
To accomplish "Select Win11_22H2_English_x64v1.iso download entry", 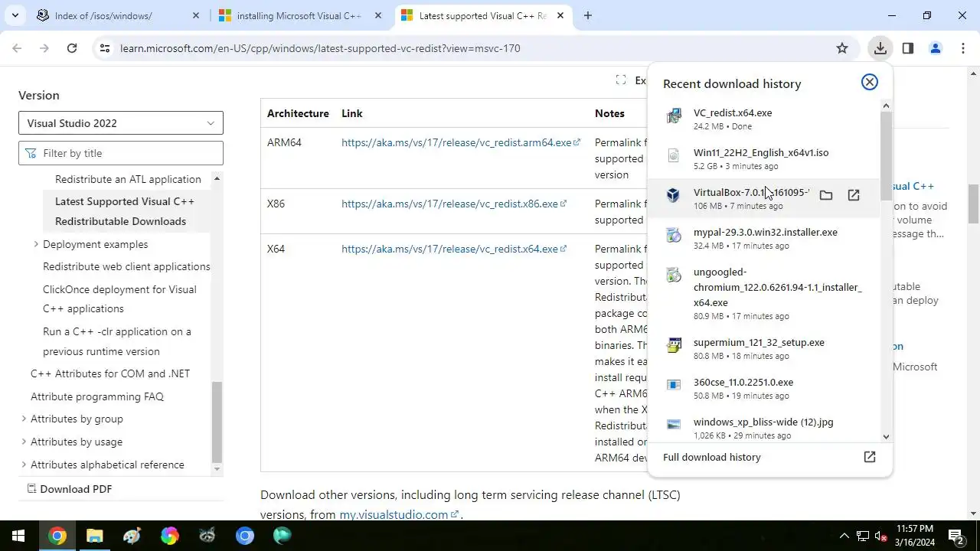I will (x=766, y=158).
